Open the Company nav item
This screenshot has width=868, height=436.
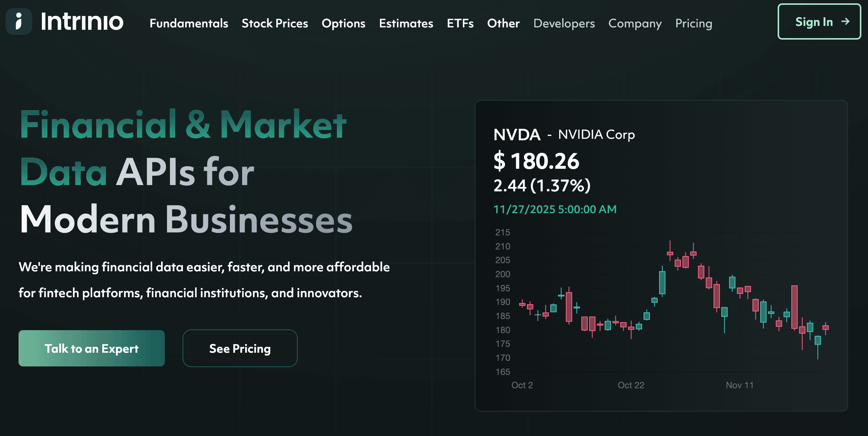[x=635, y=23]
